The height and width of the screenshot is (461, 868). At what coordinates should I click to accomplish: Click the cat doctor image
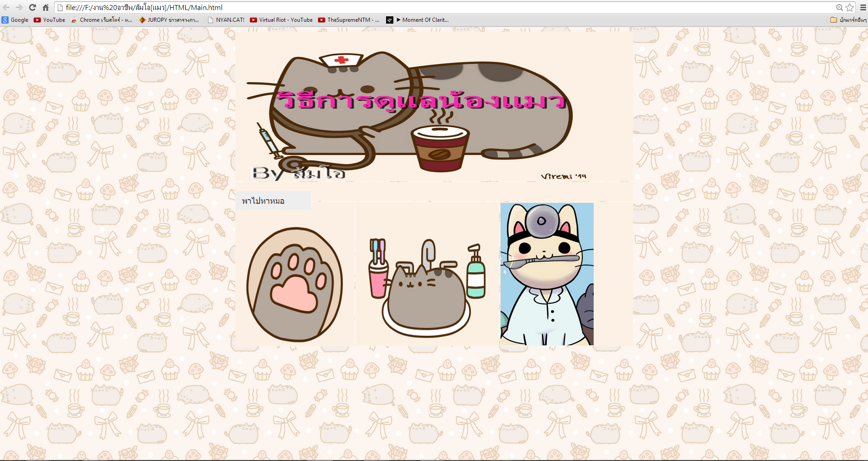(547, 274)
